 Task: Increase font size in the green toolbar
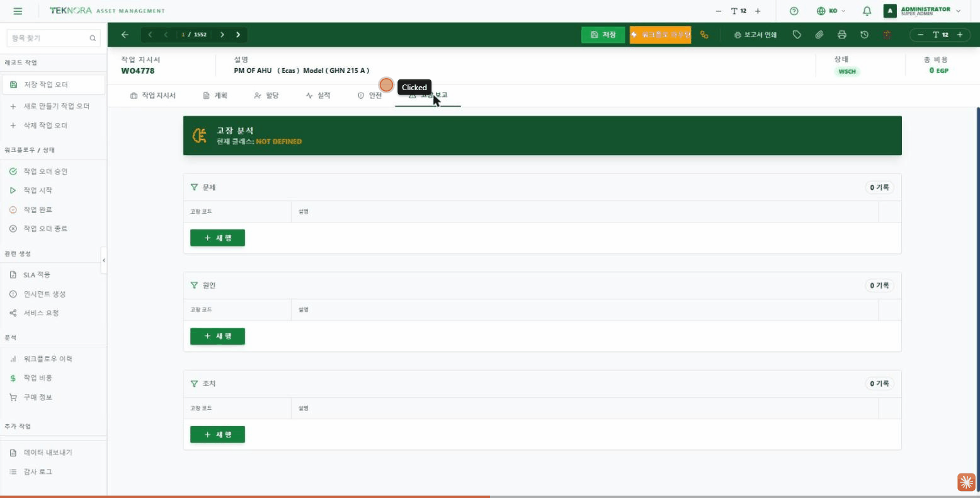[960, 35]
